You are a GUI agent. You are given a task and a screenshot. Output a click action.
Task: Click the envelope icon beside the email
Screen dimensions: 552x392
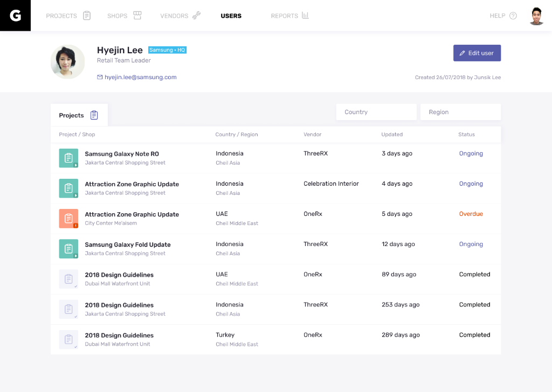click(x=100, y=77)
